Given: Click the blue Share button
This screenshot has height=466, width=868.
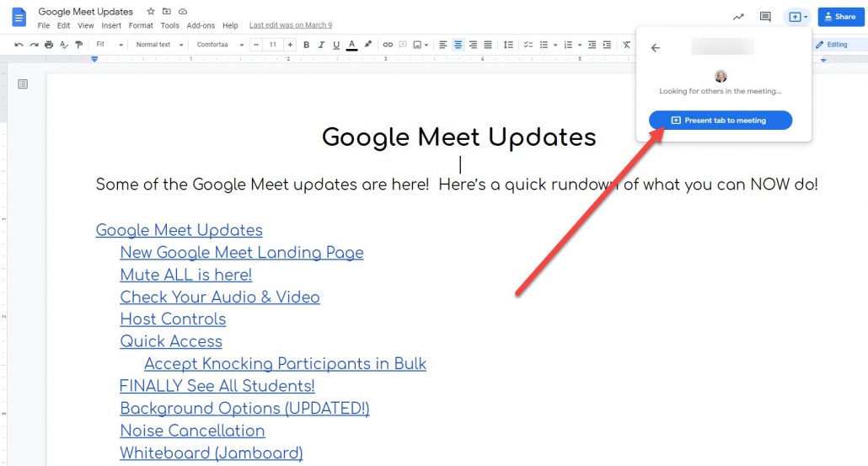Looking at the screenshot, I should coord(841,17).
